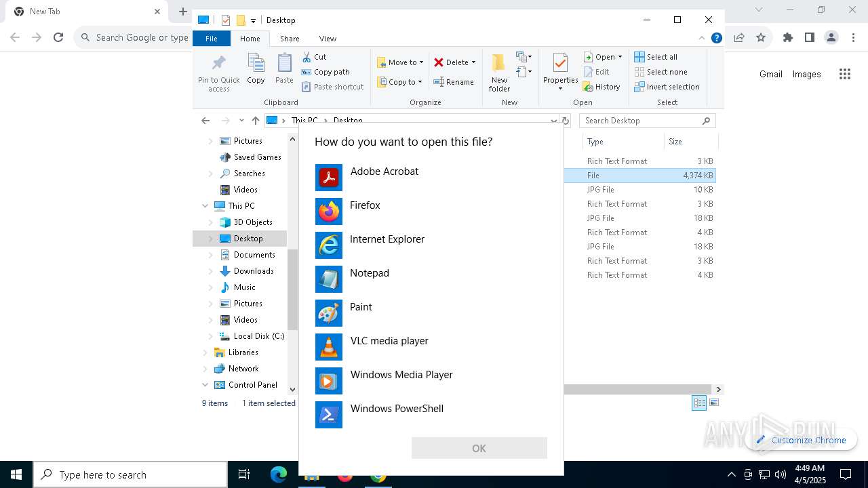Click Paste shortcut in the ribbon
This screenshot has width=868, height=488.
tap(332, 87)
